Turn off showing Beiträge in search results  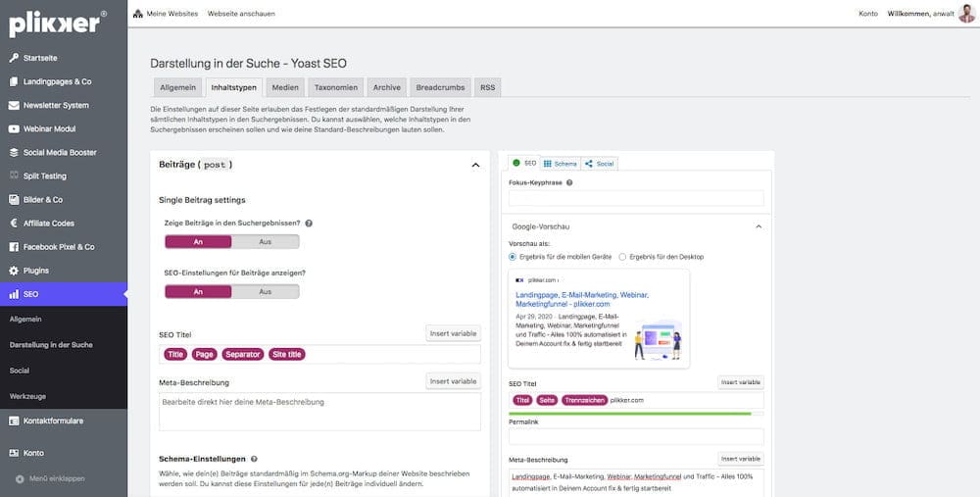(265, 241)
